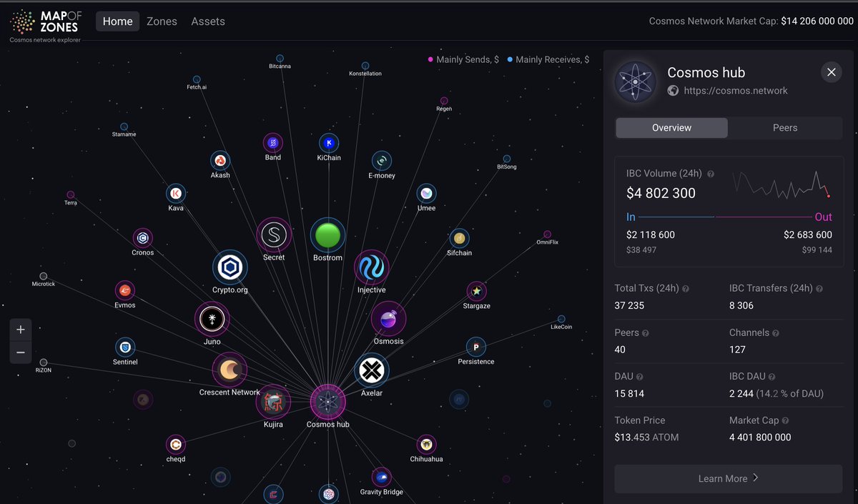Click the BitSong zone node
This screenshot has width=858, height=504.
506,159
